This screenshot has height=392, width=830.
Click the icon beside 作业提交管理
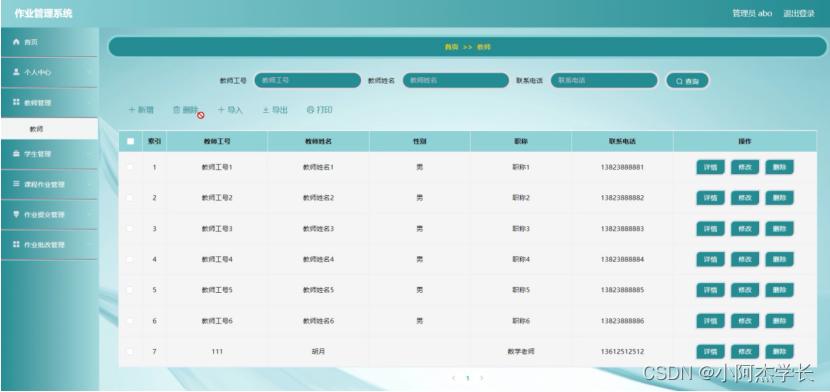(16, 214)
